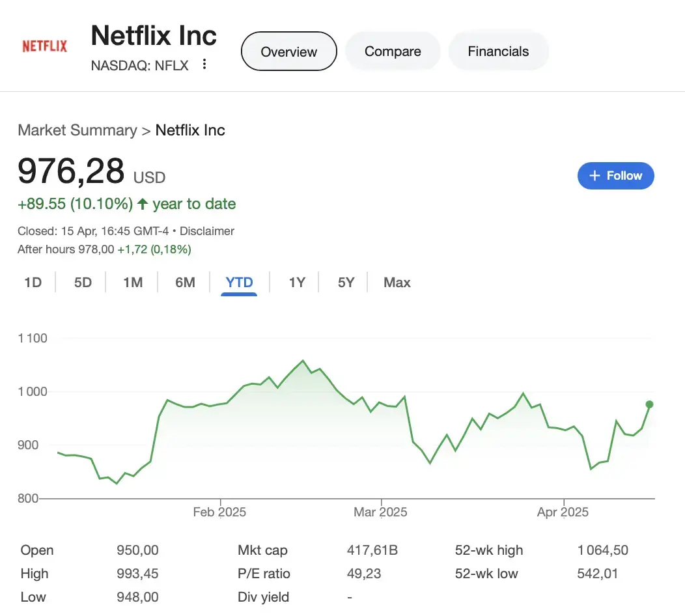Image resolution: width=685 pixels, height=616 pixels.
Task: Open the Financials tab
Action: click(499, 51)
